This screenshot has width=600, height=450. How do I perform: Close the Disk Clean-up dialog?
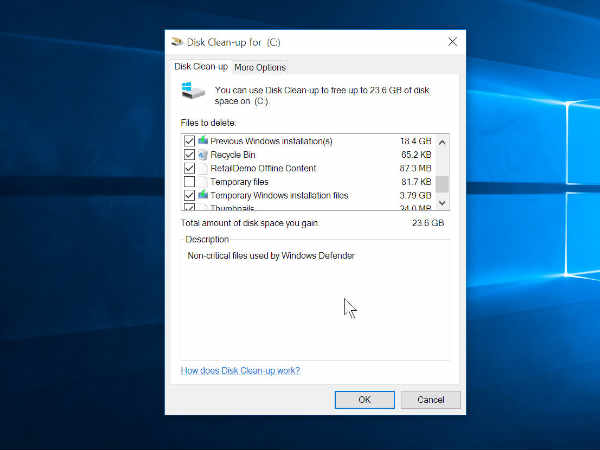point(452,42)
